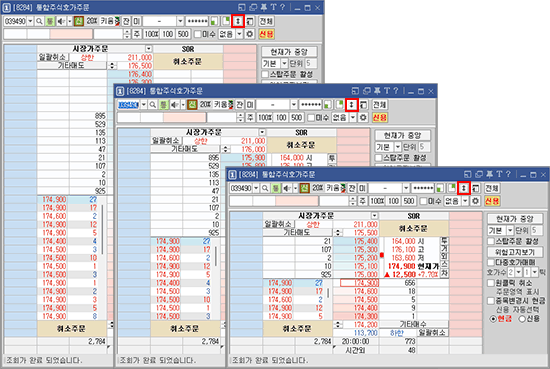
Task: Open the 시장가주문 dropdown in front window
Action: [375, 215]
